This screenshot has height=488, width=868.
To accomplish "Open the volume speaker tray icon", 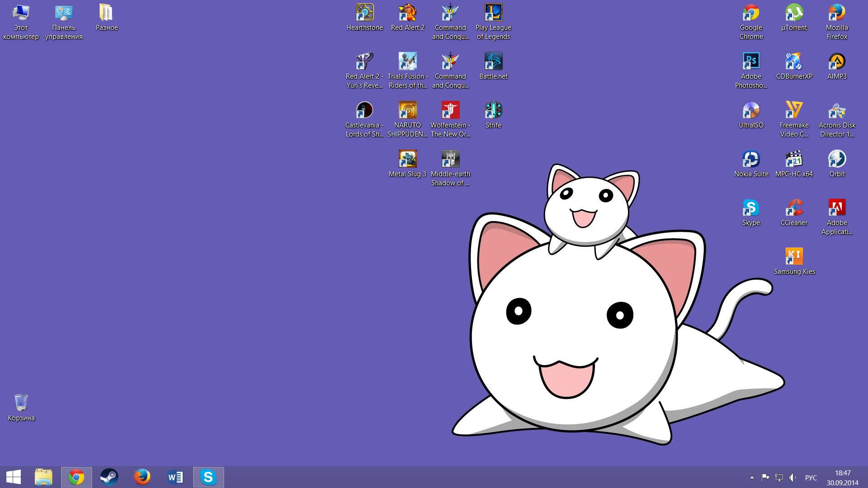I will [x=793, y=478].
